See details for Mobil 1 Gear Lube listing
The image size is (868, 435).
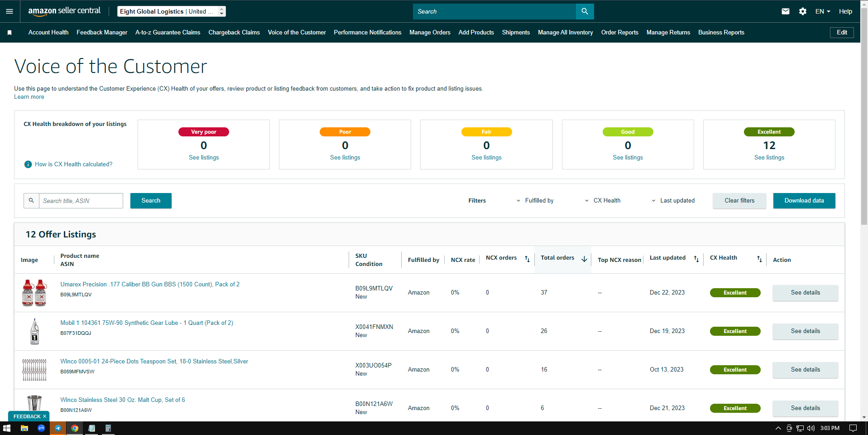[x=806, y=331]
